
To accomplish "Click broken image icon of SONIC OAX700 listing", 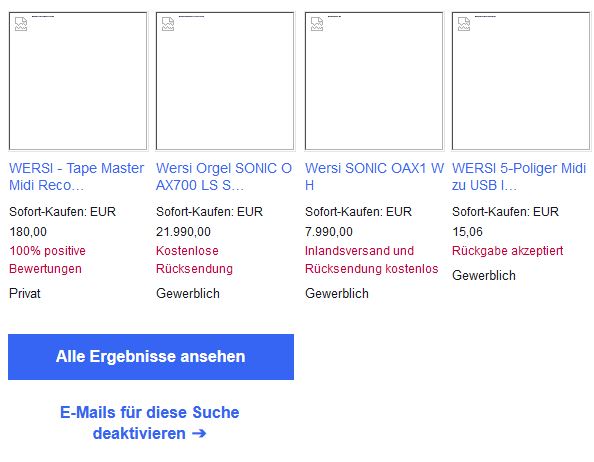I will (168, 24).
